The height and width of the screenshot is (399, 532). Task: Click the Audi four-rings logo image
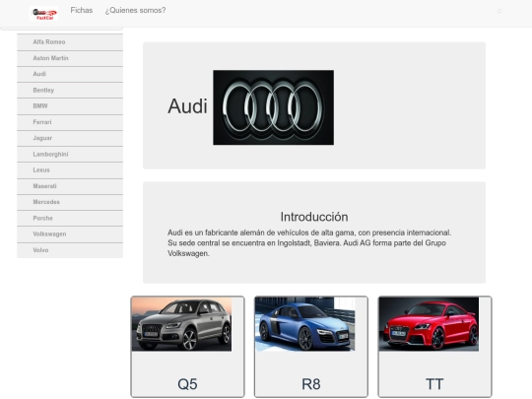tap(274, 107)
